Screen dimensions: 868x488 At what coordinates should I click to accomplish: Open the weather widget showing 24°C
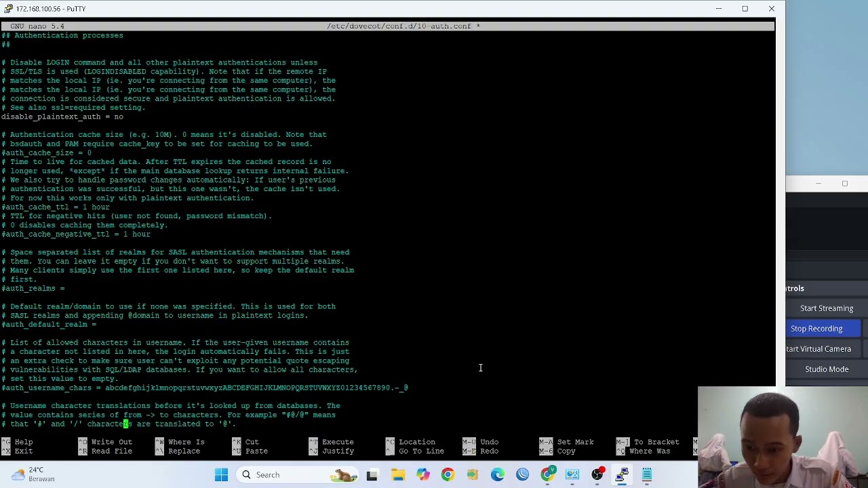[x=32, y=474]
